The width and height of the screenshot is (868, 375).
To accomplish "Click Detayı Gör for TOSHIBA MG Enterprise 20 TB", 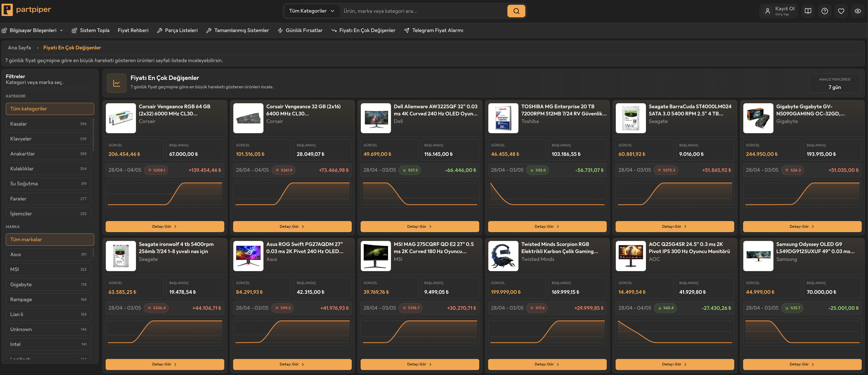I will (547, 226).
